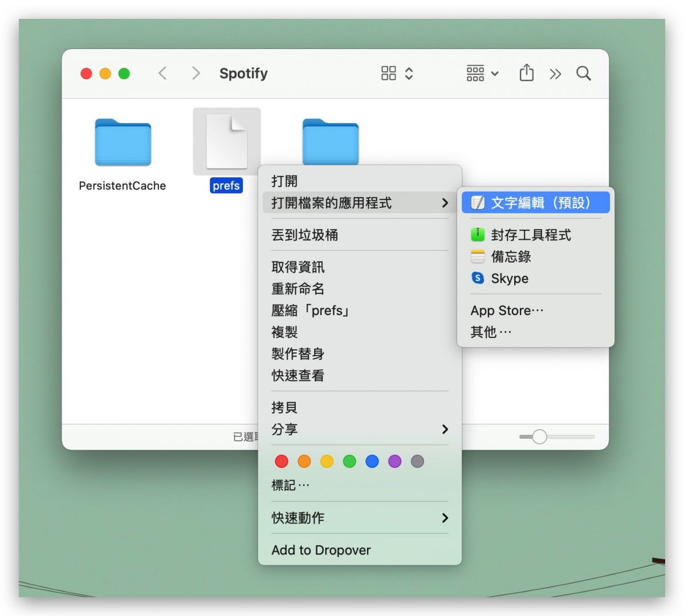Expand the 快速動作 submenu arrow
Screen dimensions: 684x616
coord(445,518)
